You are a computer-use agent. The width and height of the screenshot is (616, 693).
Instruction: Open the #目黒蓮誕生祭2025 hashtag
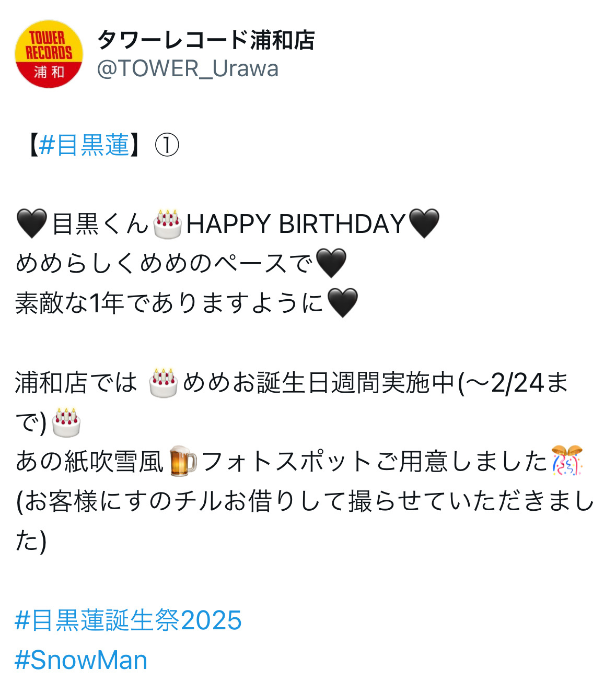pos(129,620)
